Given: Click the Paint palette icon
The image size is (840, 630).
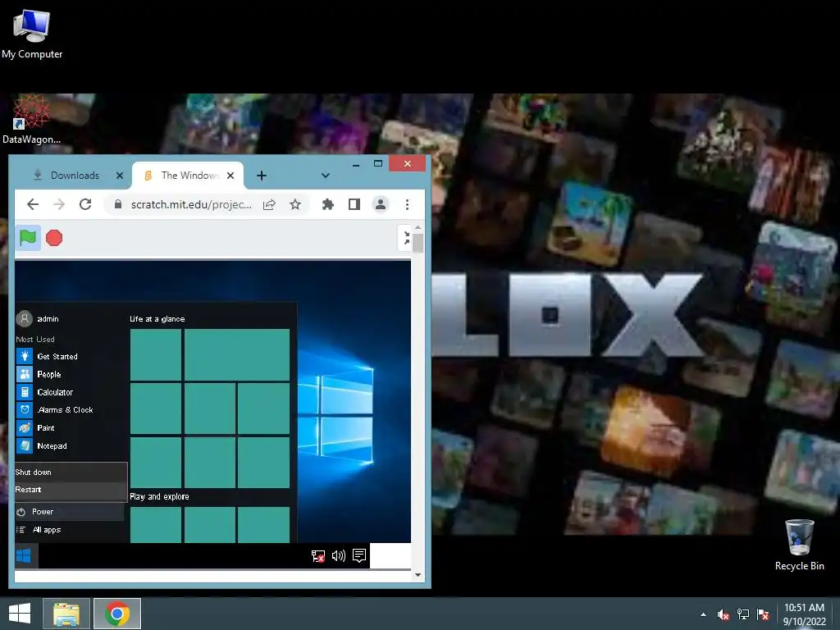Looking at the screenshot, I should click(x=25, y=427).
